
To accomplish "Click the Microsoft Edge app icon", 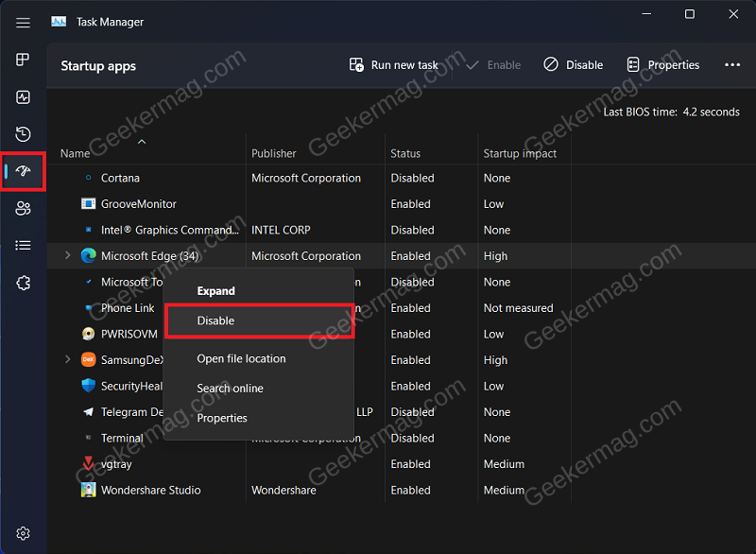I will [88, 255].
